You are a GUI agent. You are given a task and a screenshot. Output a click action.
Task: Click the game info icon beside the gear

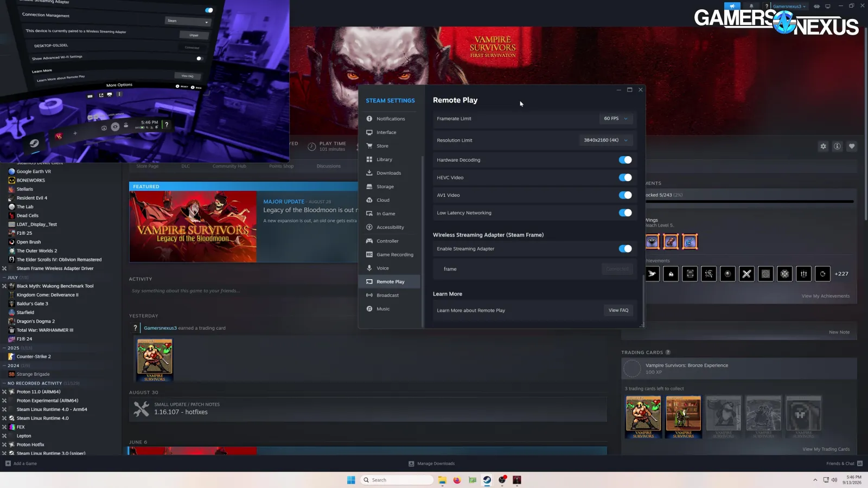[838, 146]
